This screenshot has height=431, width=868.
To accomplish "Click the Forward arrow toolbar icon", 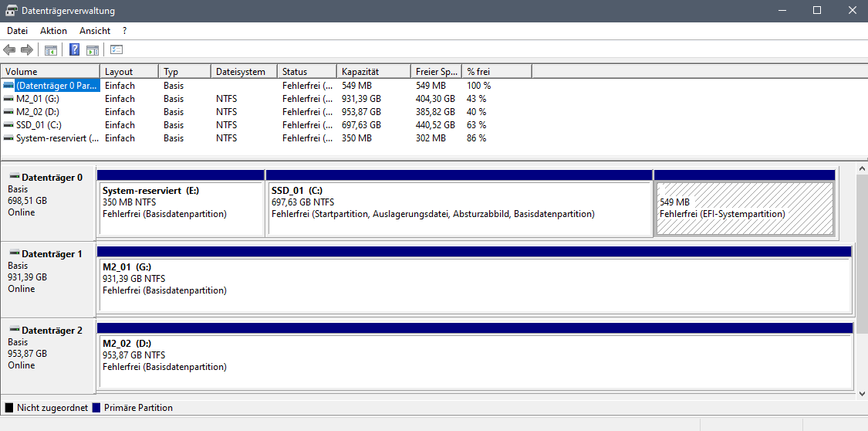I will click(x=26, y=50).
